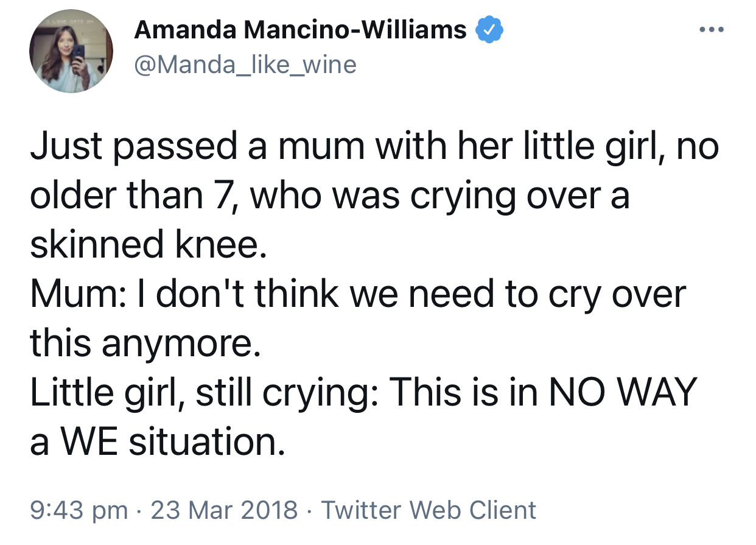The image size is (756, 545).
Task: Click the 23 Mar 2018 date
Action: pos(225,509)
